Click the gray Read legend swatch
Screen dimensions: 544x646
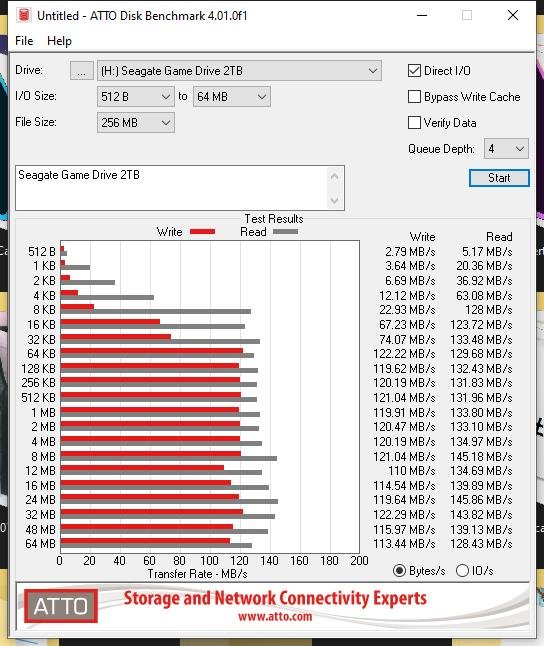[285, 232]
